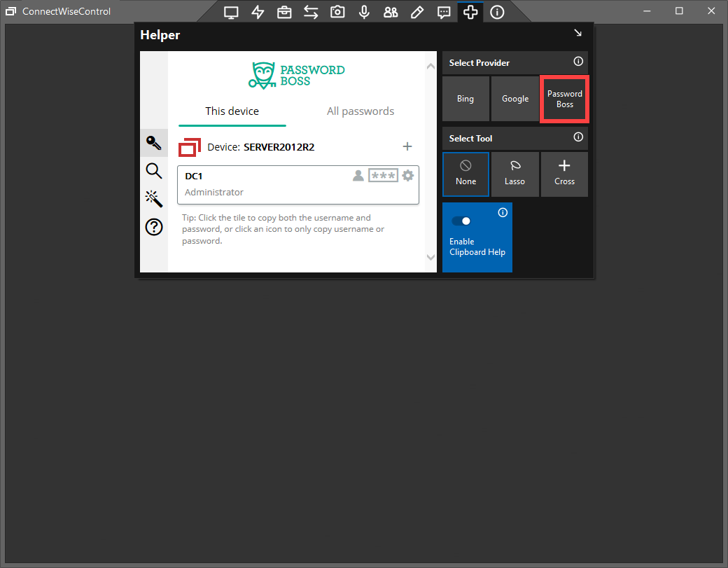The image size is (728, 568).
Task: Click the Helper plus-cross toolbar icon
Action: pyautogui.click(x=470, y=12)
